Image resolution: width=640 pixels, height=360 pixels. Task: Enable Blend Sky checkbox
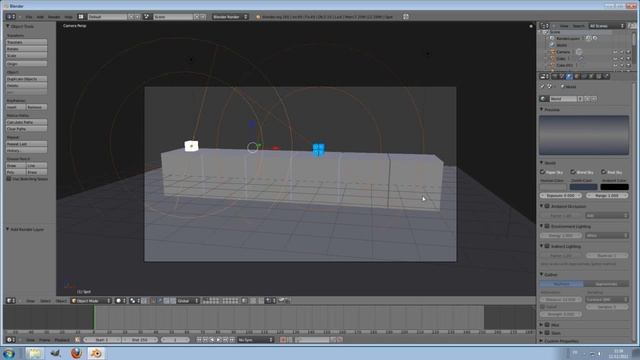573,172
